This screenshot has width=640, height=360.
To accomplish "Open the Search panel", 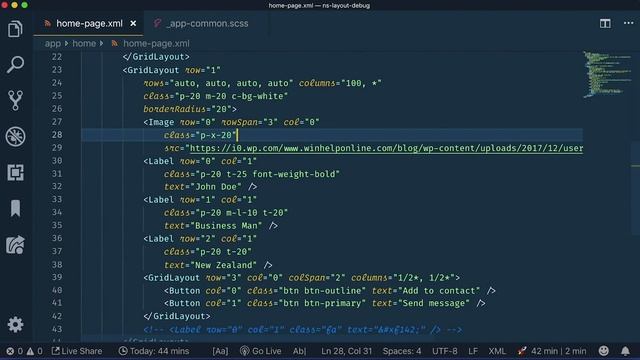I will [15, 65].
